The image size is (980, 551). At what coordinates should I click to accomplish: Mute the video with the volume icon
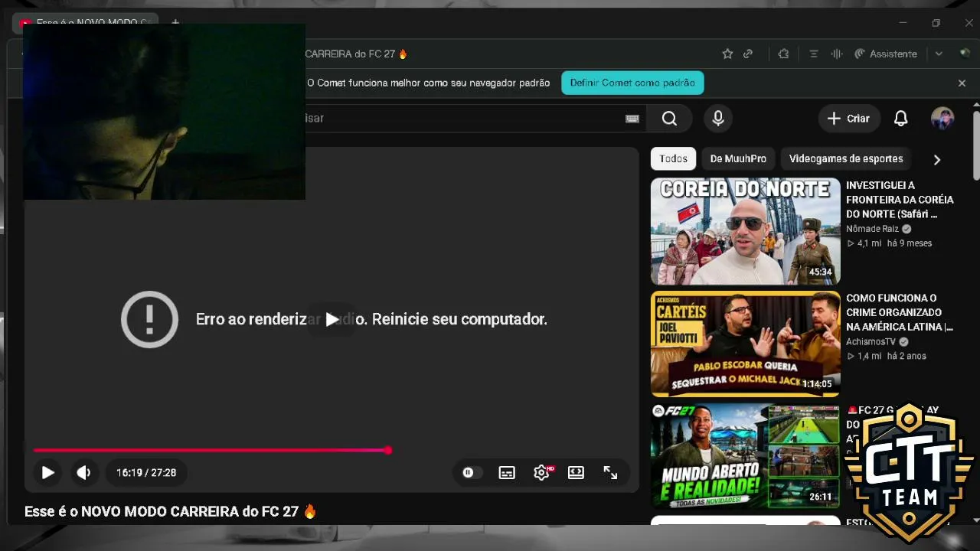click(83, 473)
